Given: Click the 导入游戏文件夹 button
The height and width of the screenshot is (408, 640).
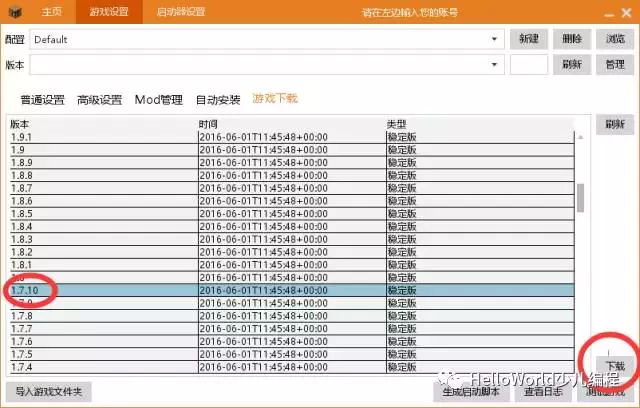Looking at the screenshot, I should pos(49,392).
